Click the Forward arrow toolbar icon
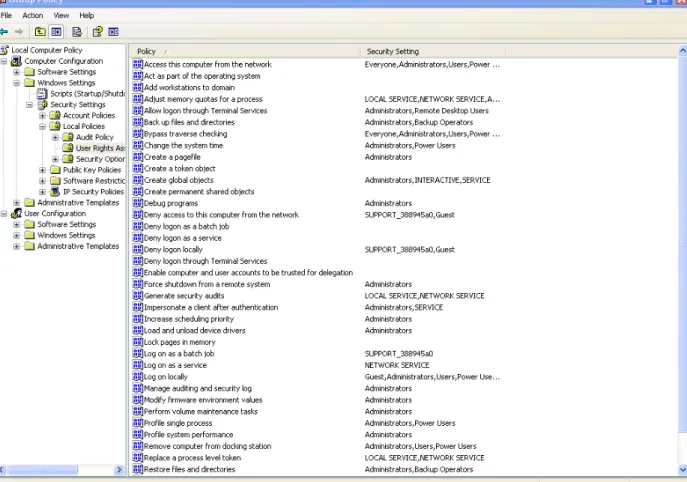Screen dimensions: 687x482 pyautogui.click(x=18, y=32)
